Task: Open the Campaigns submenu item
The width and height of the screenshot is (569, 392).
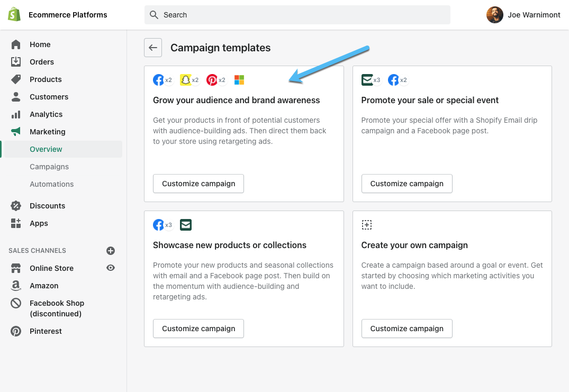Action: pos(49,167)
